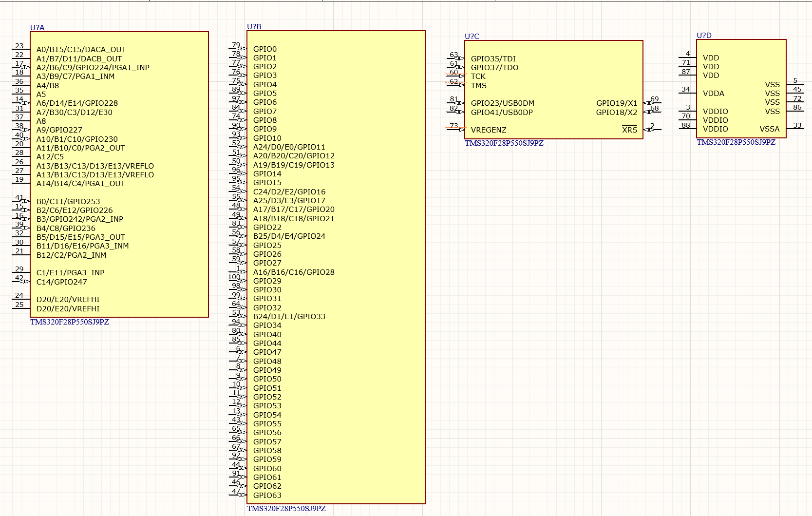The image size is (812, 516).
Task: Click the GPIO63 pin label
Action: coord(267,496)
